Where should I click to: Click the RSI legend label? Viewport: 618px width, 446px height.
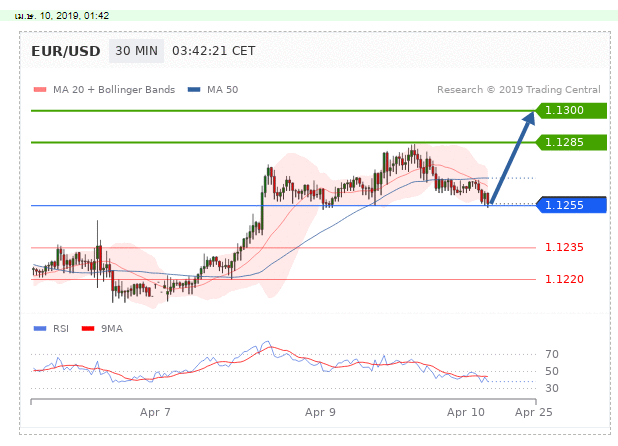point(61,329)
